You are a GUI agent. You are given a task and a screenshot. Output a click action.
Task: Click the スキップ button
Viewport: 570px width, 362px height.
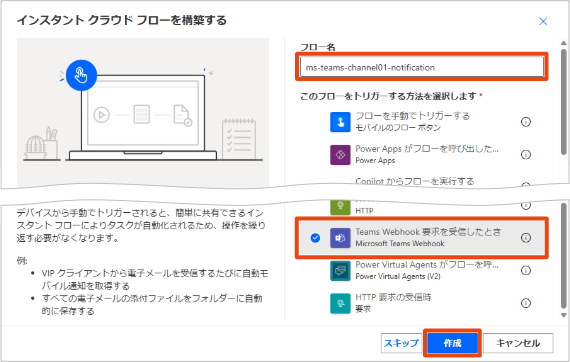(401, 343)
